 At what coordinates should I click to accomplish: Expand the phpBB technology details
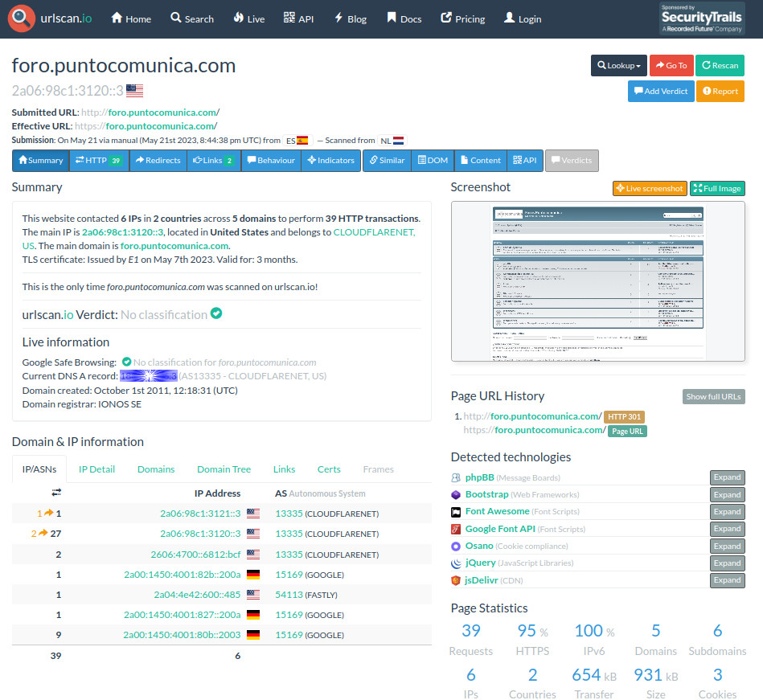click(x=727, y=477)
